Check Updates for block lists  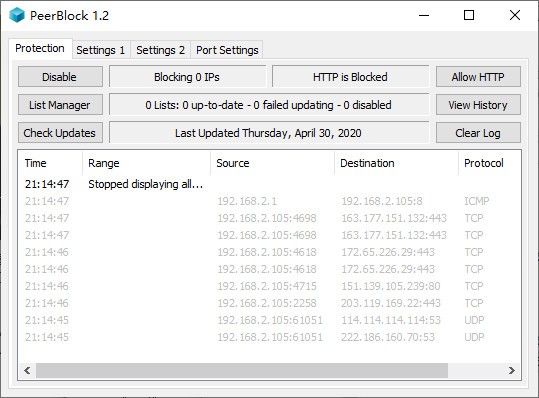(60, 133)
